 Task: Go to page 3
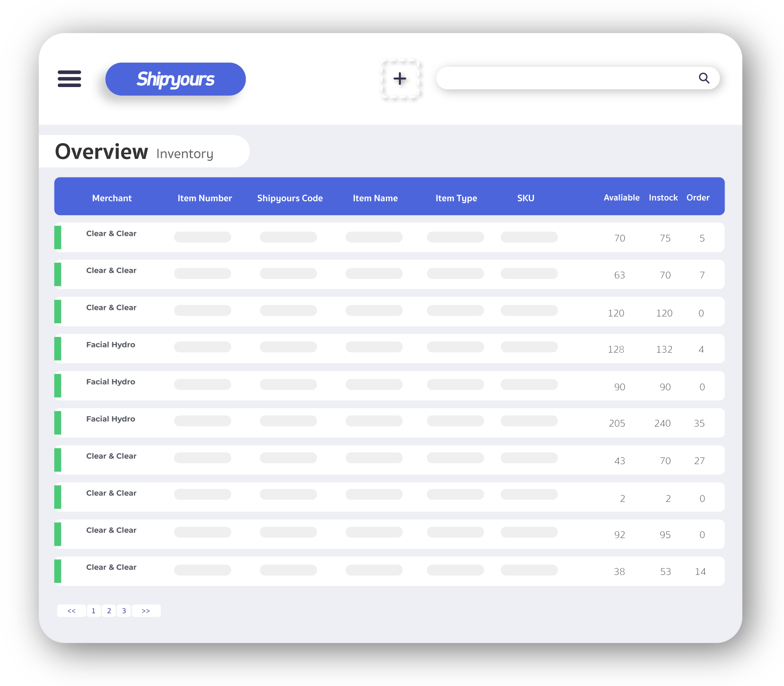[x=124, y=611]
